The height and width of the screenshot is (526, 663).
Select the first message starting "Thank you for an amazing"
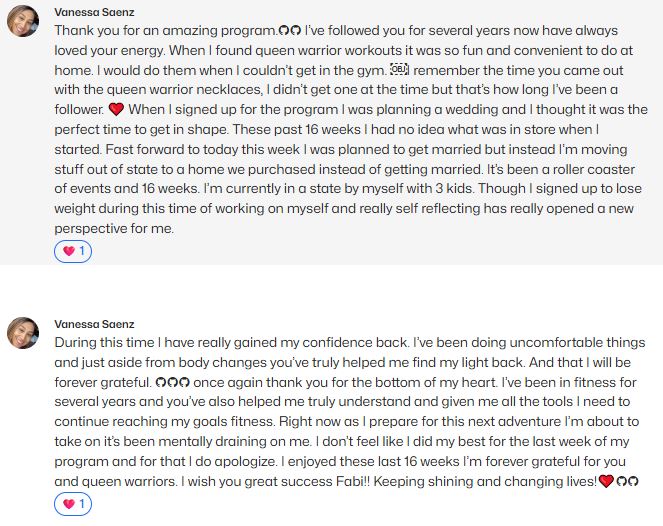pyautogui.click(x=351, y=129)
